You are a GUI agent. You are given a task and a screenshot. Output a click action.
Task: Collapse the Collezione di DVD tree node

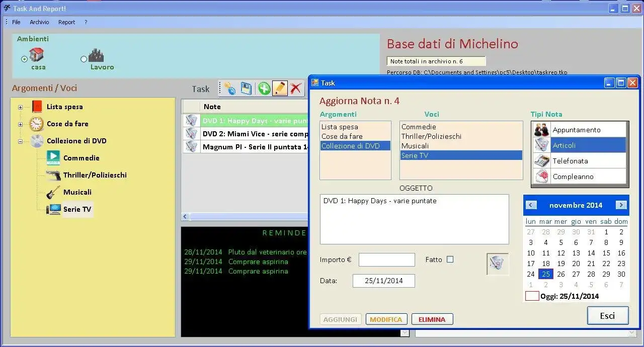click(x=20, y=141)
